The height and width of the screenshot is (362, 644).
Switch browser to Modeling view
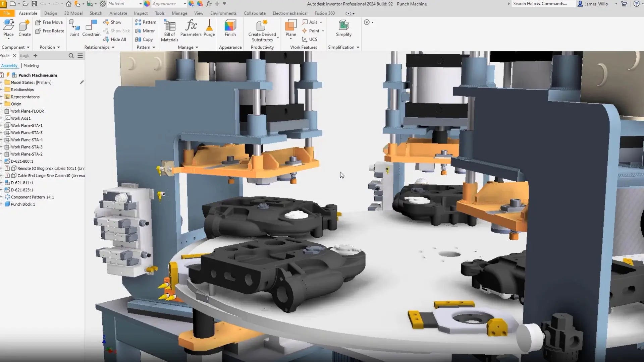[31, 66]
